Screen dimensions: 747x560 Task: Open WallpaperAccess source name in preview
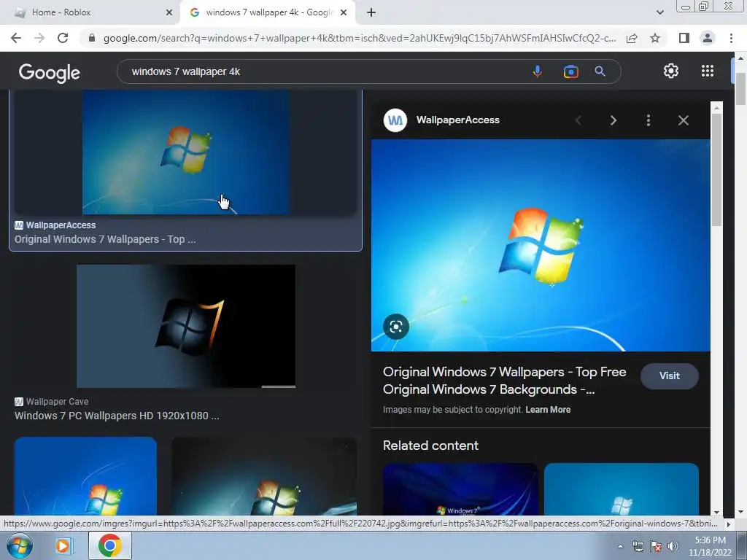point(458,120)
